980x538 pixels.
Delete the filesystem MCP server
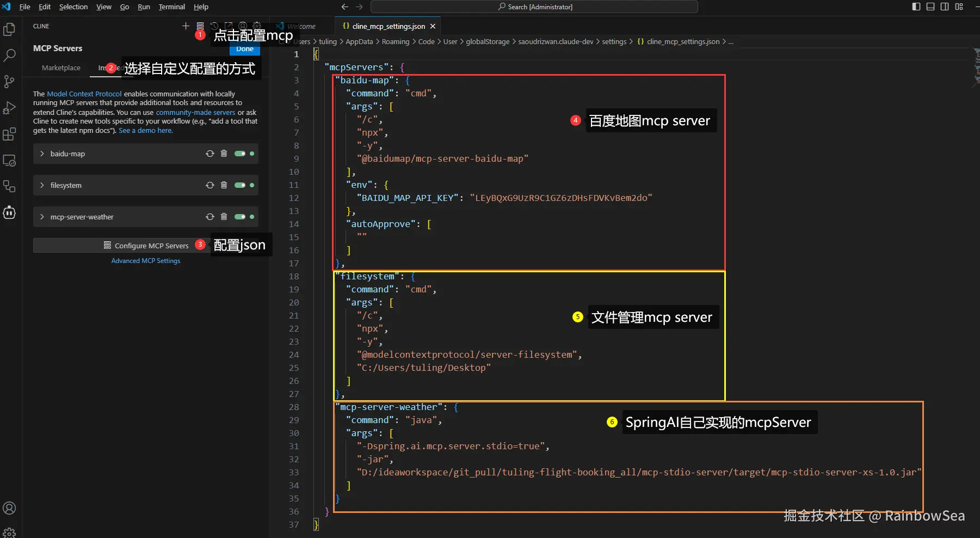coord(224,185)
